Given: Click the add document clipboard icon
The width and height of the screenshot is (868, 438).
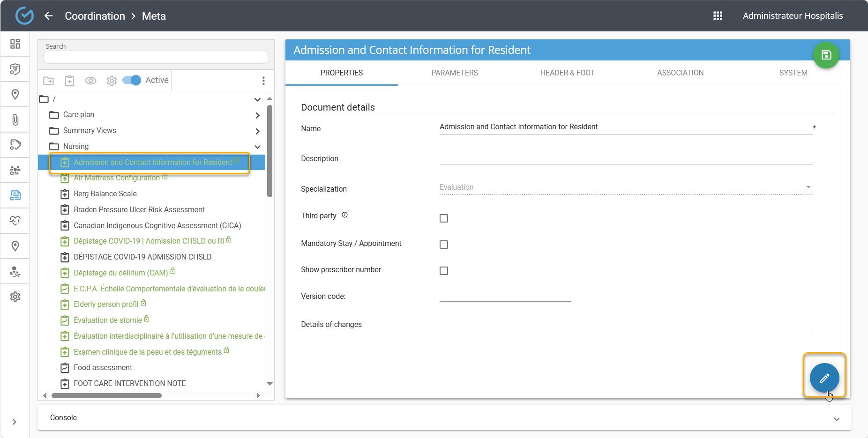Looking at the screenshot, I should click(x=69, y=81).
